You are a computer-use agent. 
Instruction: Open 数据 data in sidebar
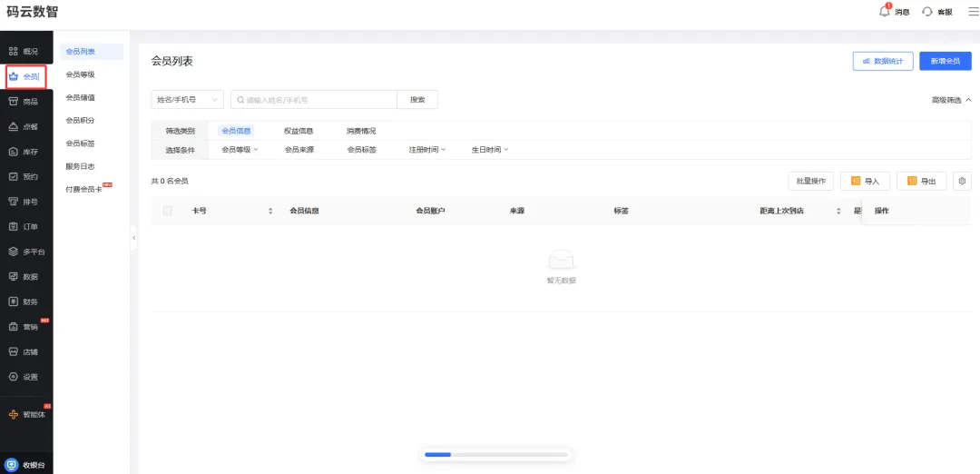(24, 276)
